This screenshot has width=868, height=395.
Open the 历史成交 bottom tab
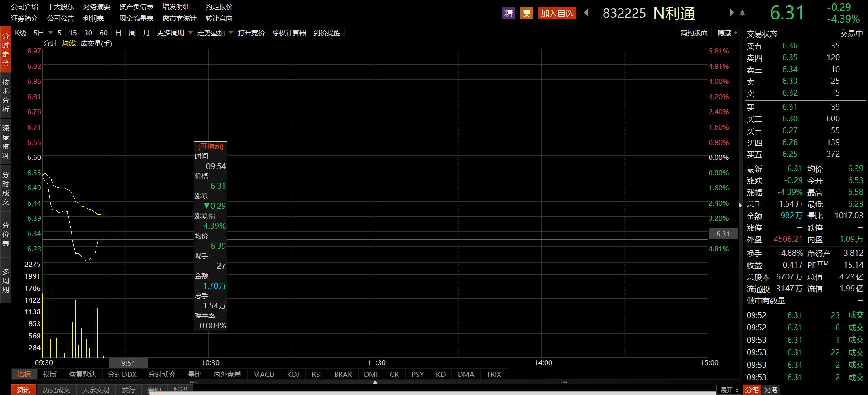point(57,390)
